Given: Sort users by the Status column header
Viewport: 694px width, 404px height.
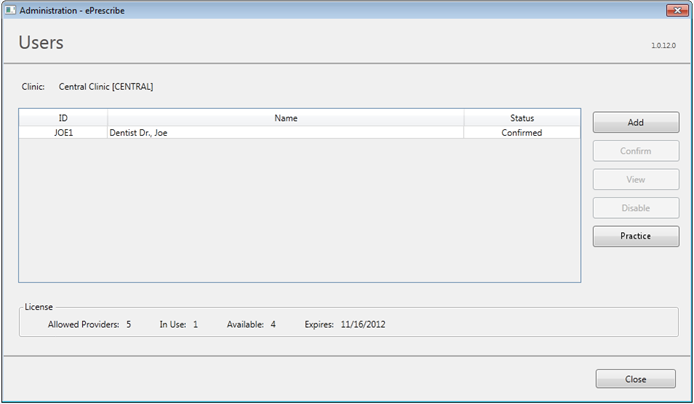Looking at the screenshot, I should tap(522, 118).
